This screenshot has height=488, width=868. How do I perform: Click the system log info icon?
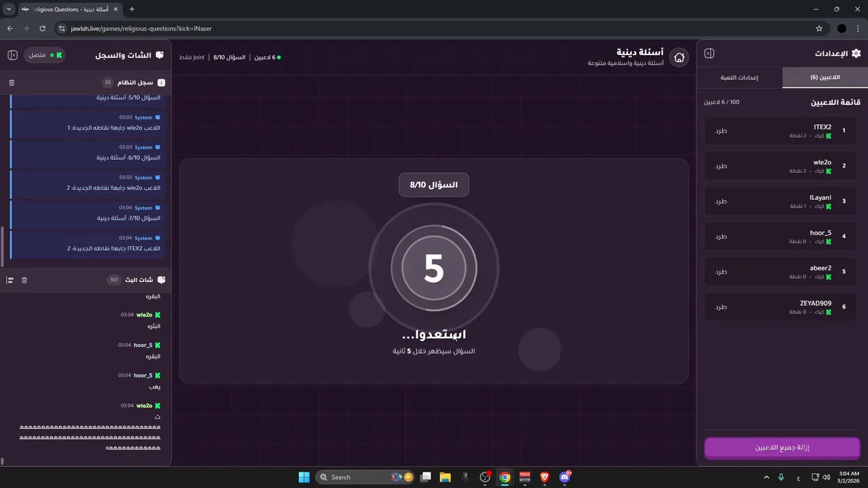[161, 83]
